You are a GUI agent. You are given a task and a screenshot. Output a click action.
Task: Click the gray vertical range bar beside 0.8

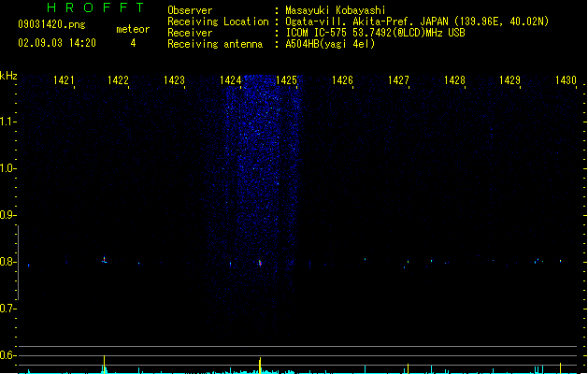[x=18, y=262]
